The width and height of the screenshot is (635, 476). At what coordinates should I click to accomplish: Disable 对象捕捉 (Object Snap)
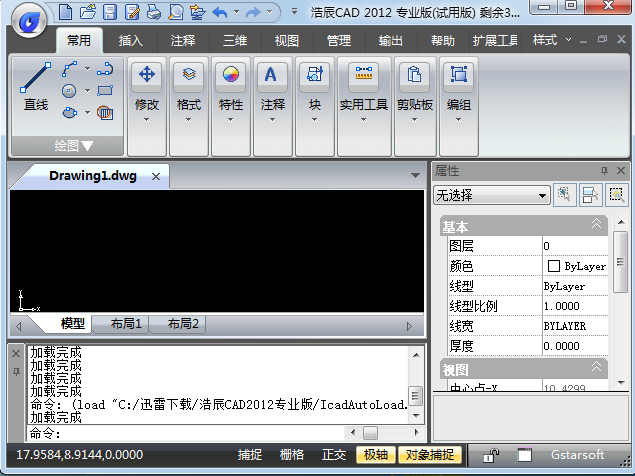click(x=430, y=455)
